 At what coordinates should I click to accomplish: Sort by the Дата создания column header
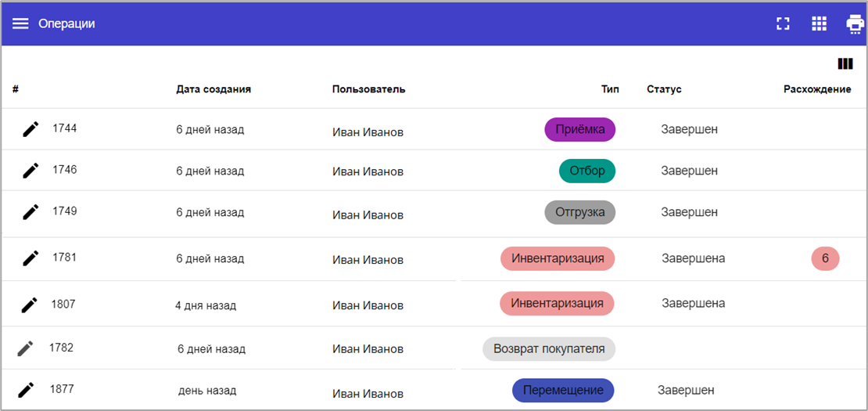213,89
